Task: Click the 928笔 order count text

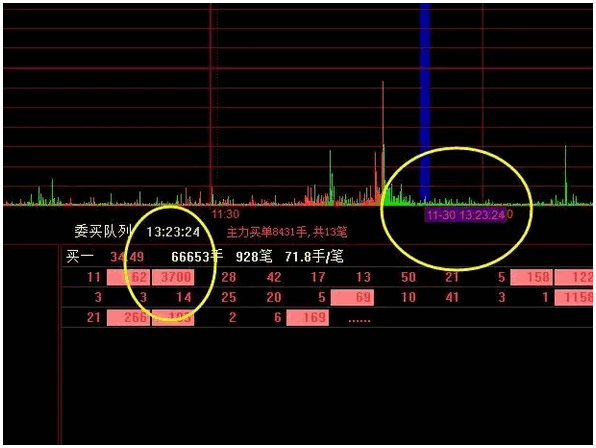Action: click(x=254, y=256)
